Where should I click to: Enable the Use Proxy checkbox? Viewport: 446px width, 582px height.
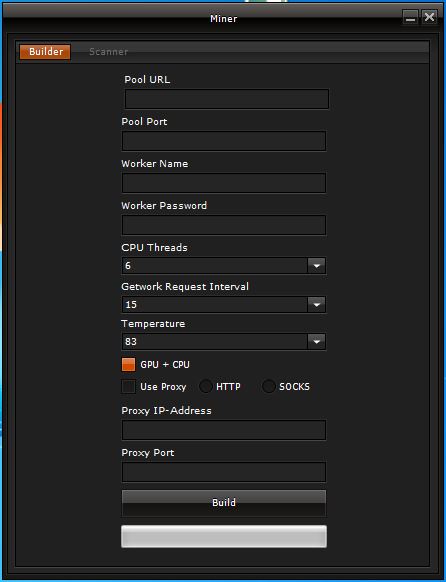(x=128, y=386)
